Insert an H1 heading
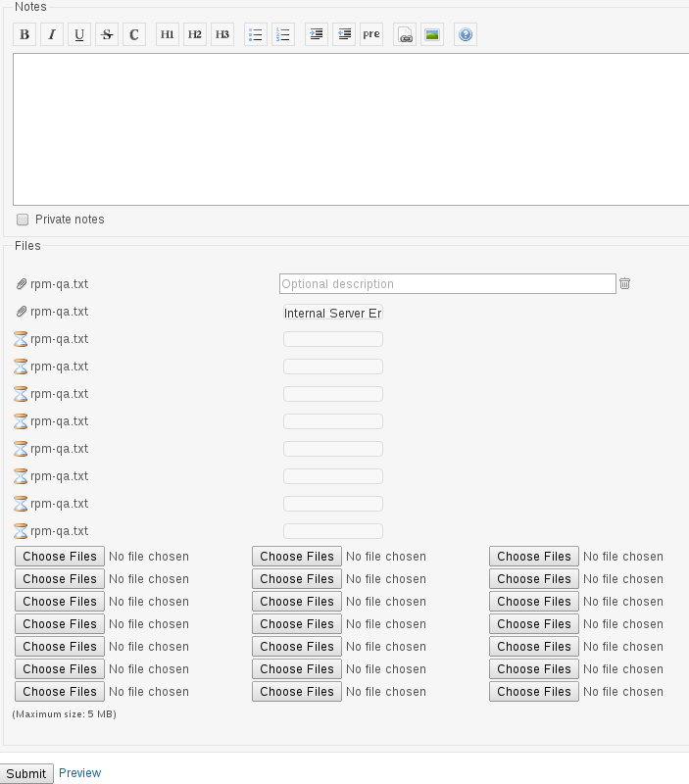This screenshot has height=784, width=689. (168, 34)
